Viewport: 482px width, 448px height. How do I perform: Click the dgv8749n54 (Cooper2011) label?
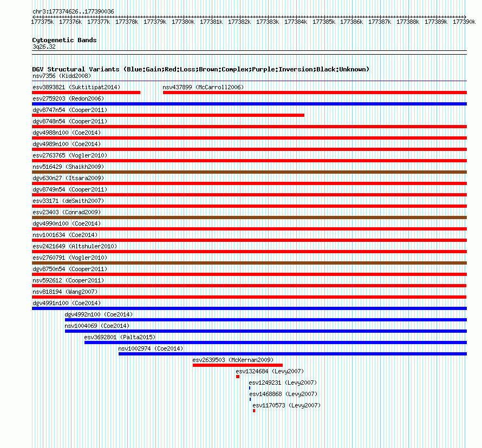(70, 189)
